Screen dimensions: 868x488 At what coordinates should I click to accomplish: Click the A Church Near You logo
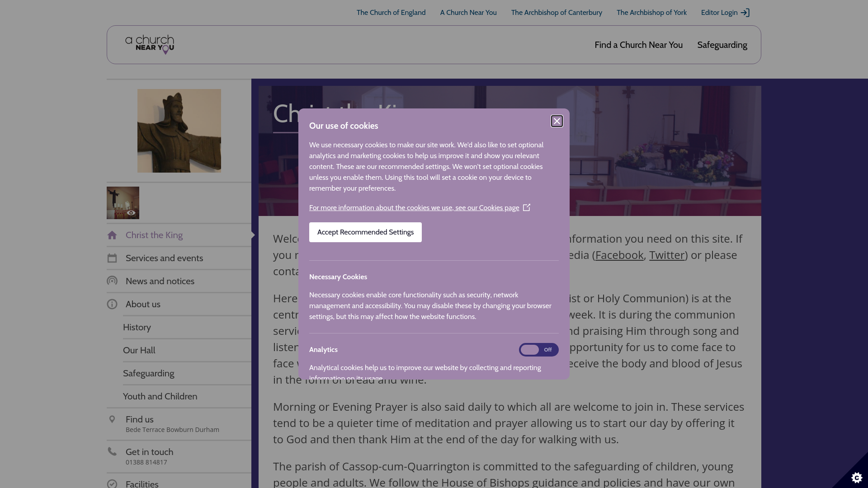click(x=150, y=45)
